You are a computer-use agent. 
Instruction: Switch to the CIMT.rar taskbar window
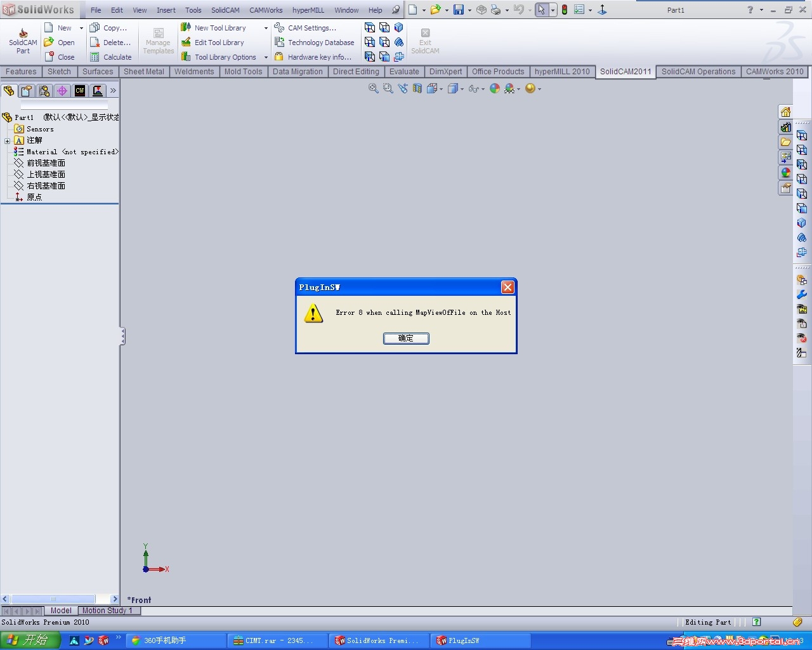277,640
